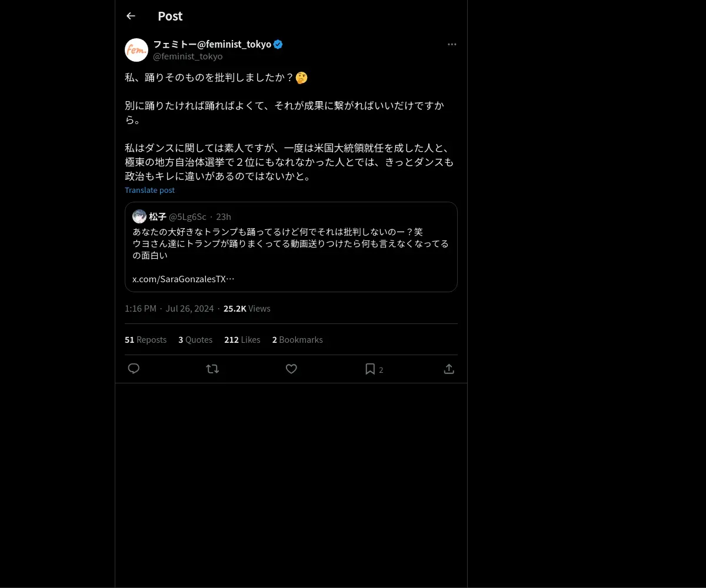Click the reply speech bubble icon
The width and height of the screenshot is (706, 588).
point(134,369)
